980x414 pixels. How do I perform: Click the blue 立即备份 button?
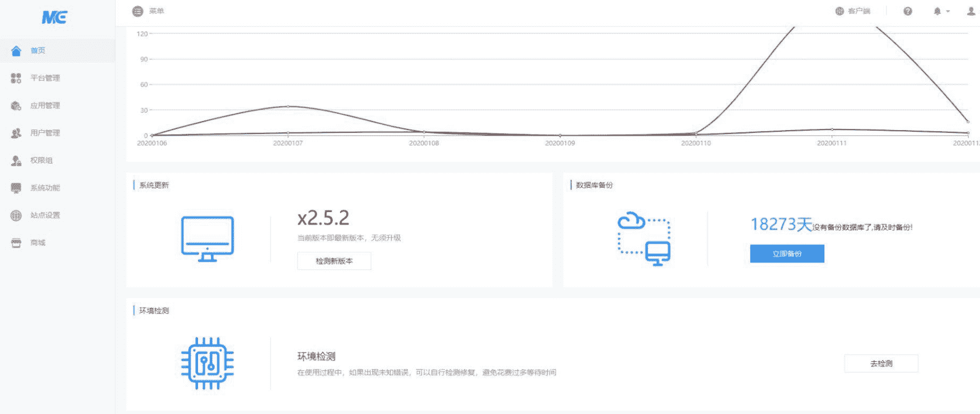(787, 253)
